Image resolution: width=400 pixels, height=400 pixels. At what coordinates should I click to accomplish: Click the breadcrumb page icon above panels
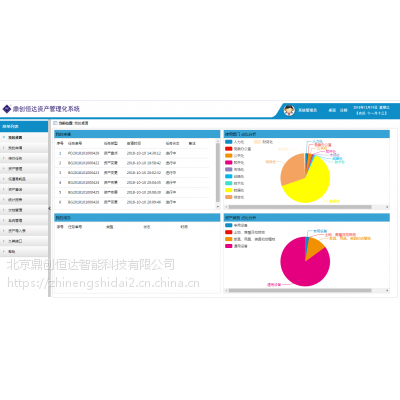coord(55,123)
